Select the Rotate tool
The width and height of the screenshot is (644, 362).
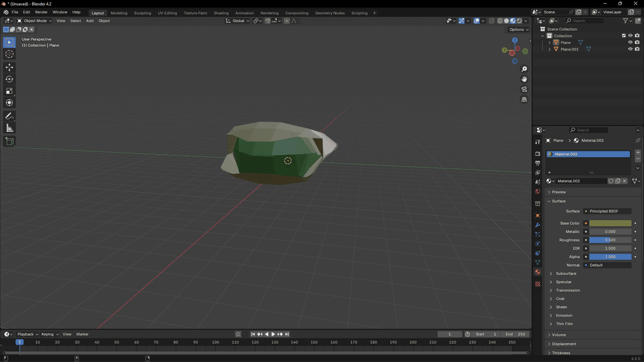(x=10, y=79)
